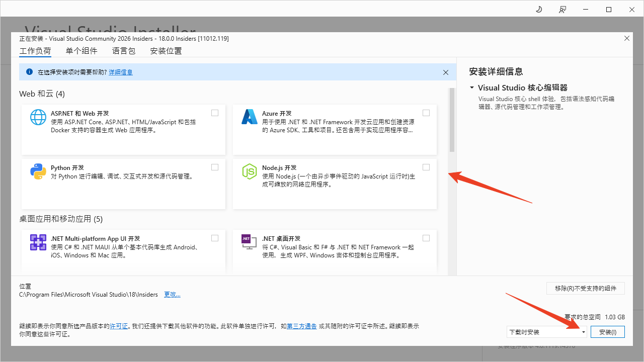
Task: Click the night mode moon icon in title bar
Action: [x=539, y=10]
